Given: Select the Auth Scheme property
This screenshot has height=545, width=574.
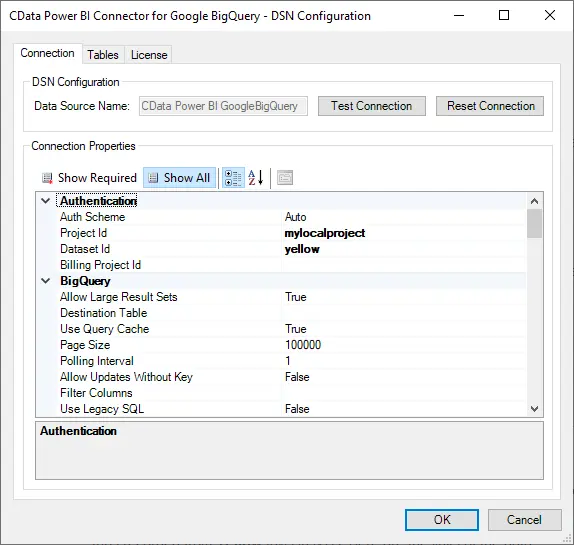Looking at the screenshot, I should click(93, 217).
